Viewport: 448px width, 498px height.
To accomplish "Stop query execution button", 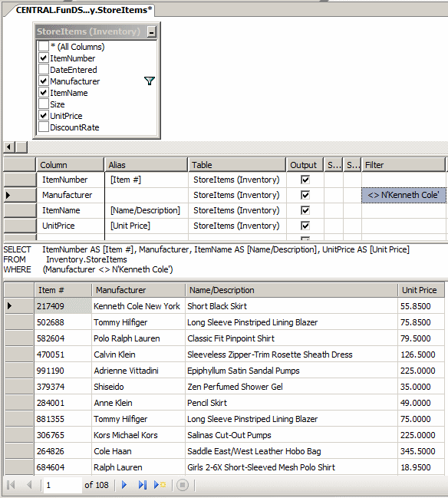I will point(183,485).
